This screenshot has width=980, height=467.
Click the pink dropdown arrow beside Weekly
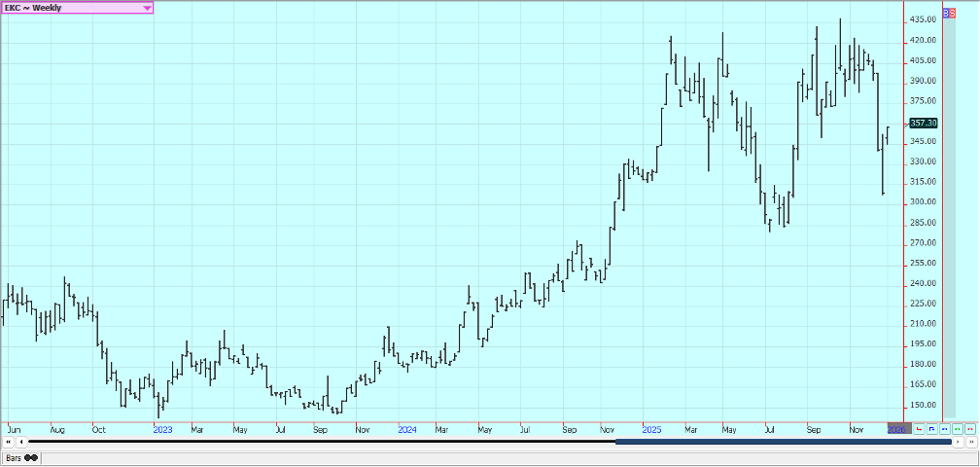[x=147, y=8]
